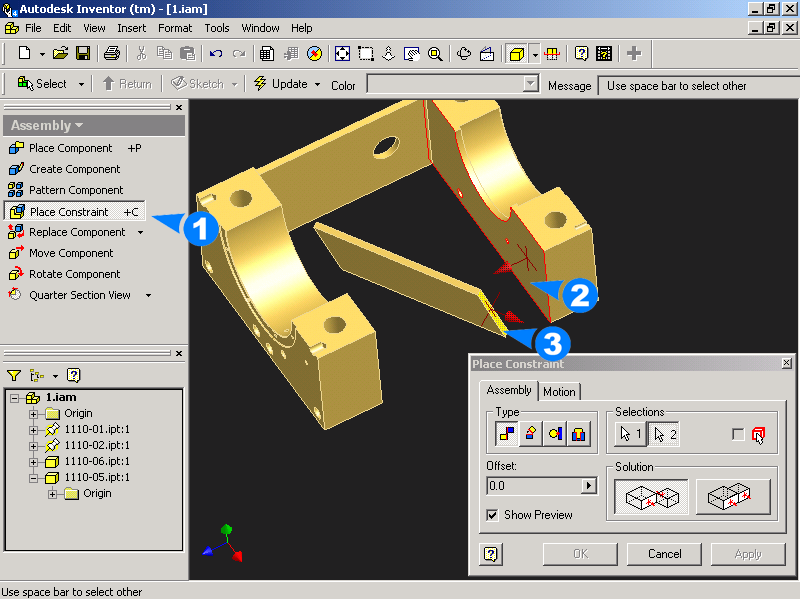Open the Format menu
Image resolution: width=800 pixels, height=600 pixels.
click(175, 28)
